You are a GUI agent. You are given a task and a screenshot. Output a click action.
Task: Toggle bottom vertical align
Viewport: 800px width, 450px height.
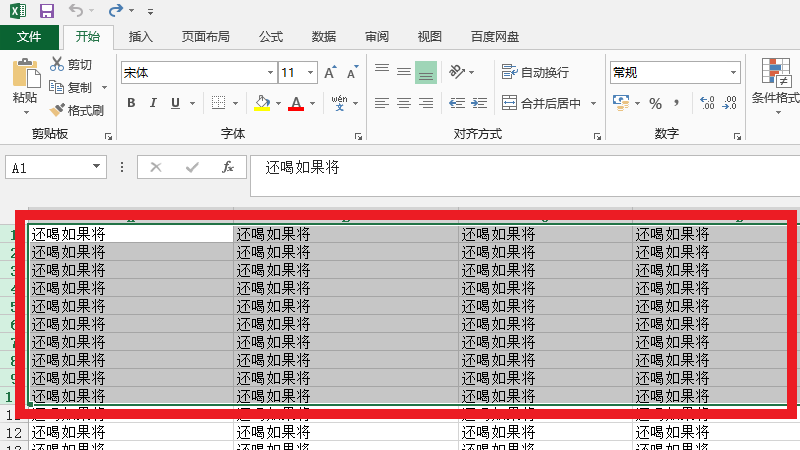[x=426, y=72]
